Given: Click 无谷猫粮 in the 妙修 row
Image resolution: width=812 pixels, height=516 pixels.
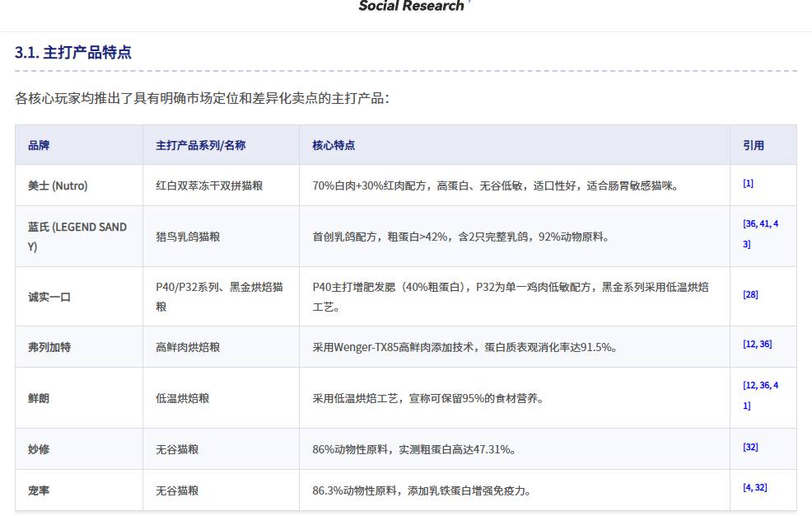Looking at the screenshot, I should tap(177, 449).
